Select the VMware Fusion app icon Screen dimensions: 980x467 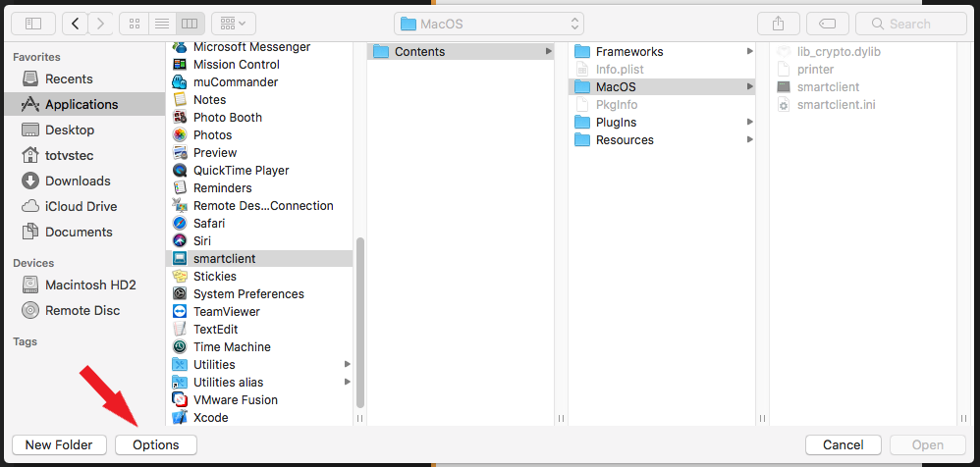pos(180,399)
